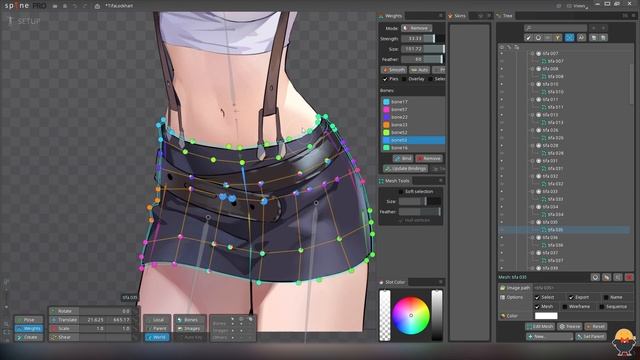The image size is (640, 360).
Task: Activate the Weights tool button
Action: [29, 329]
